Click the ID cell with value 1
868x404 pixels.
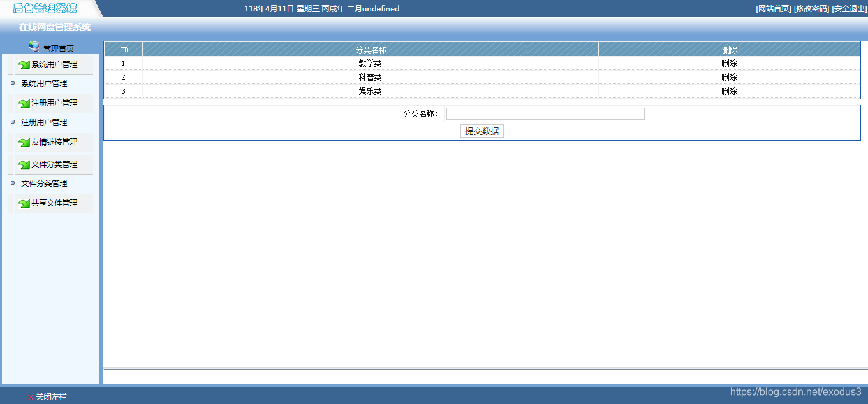[124, 64]
